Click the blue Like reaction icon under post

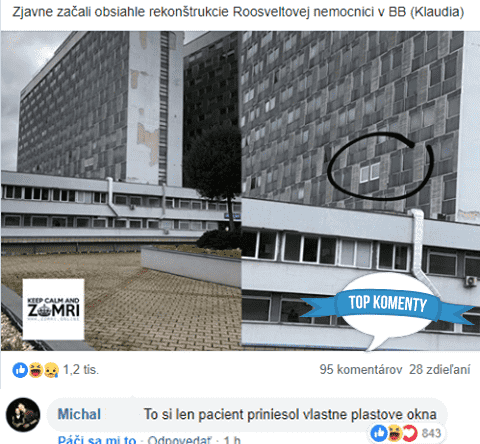20,370
